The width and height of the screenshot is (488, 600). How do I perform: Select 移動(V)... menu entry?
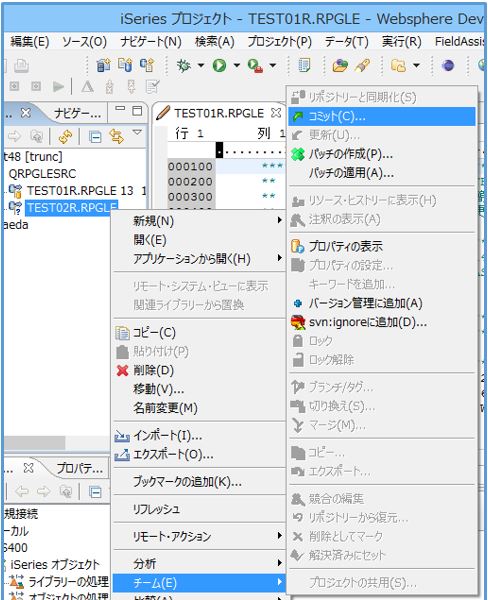(199, 389)
